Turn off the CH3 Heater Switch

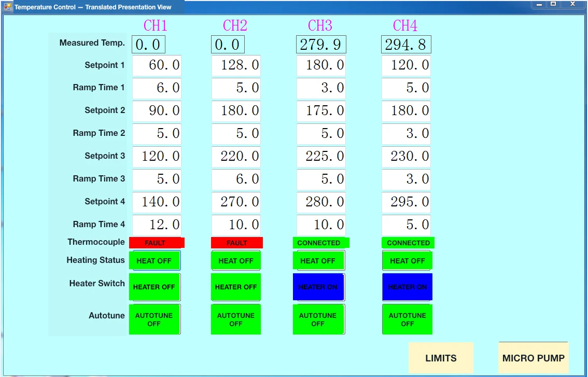[318, 287]
